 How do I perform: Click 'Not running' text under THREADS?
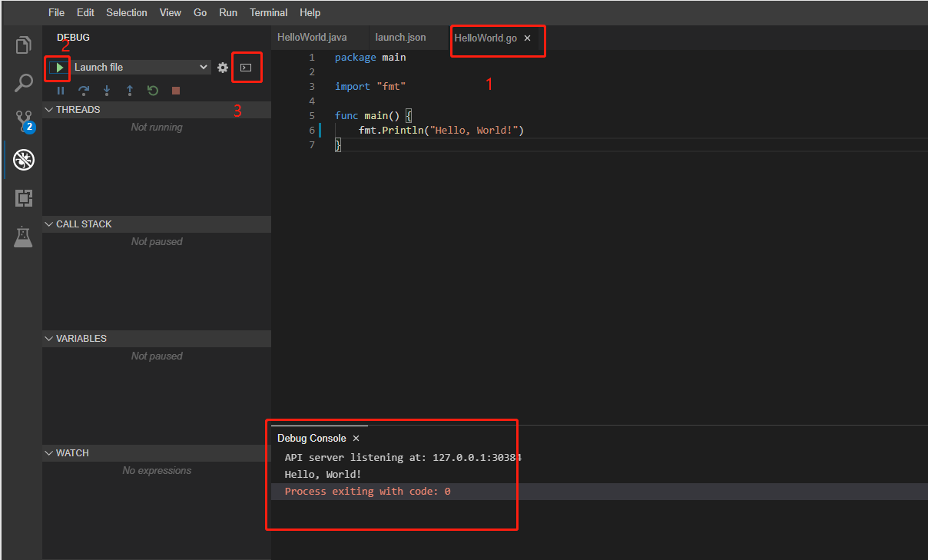(157, 128)
